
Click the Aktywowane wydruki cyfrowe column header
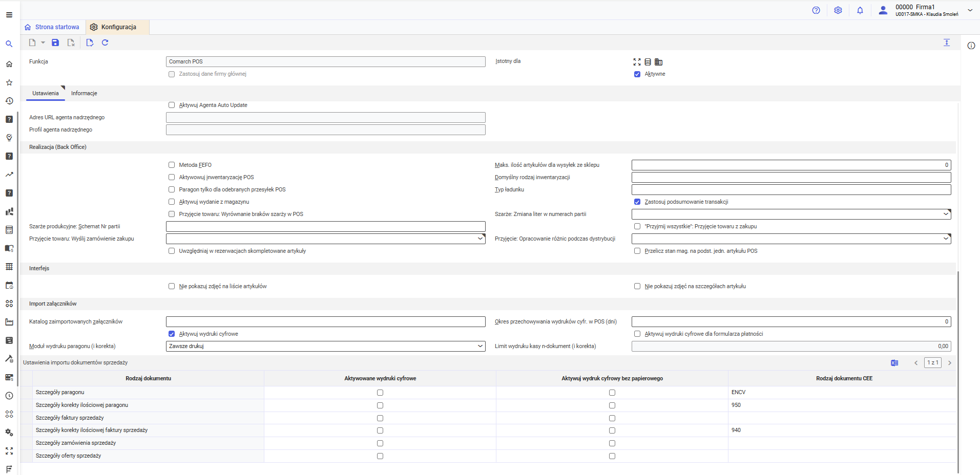(x=380, y=378)
